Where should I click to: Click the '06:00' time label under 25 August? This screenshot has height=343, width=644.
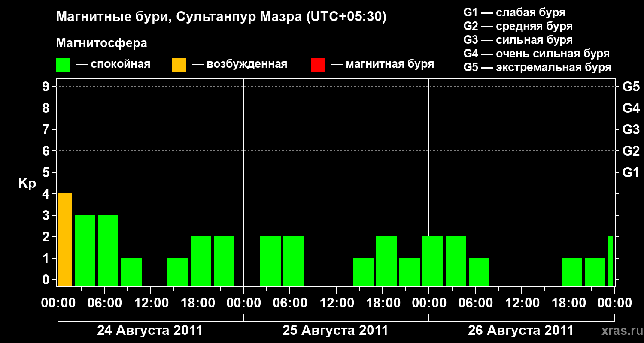[289, 303]
